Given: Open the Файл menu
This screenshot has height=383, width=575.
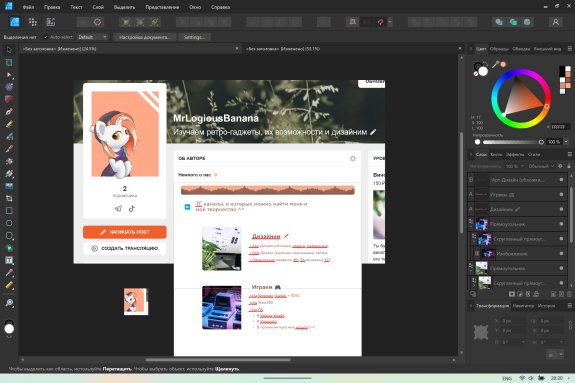Looking at the screenshot, I should [x=28, y=7].
